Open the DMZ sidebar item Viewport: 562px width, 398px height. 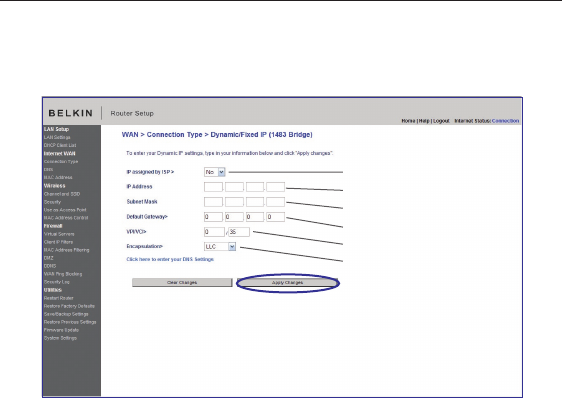click(x=48, y=258)
